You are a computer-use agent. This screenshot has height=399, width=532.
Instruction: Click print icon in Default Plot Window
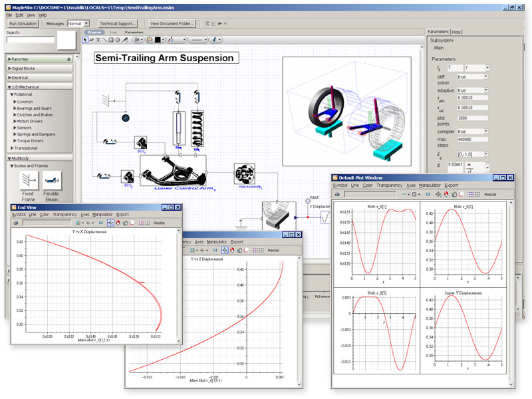click(337, 194)
